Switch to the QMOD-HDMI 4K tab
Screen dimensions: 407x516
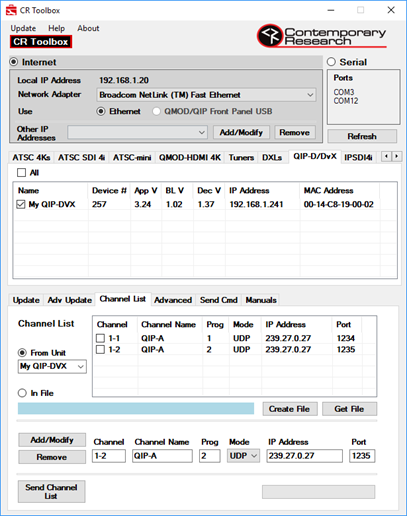pos(190,157)
